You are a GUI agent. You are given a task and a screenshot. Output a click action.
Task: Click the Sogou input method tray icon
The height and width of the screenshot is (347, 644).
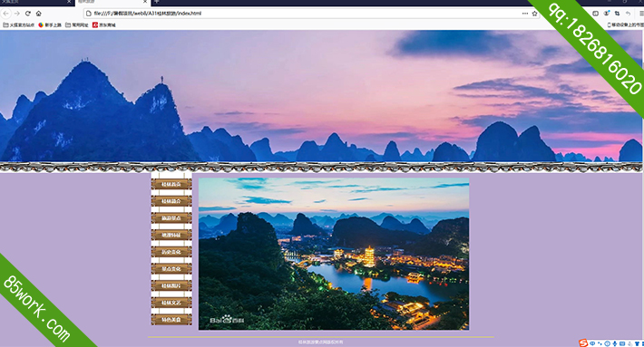(583, 342)
